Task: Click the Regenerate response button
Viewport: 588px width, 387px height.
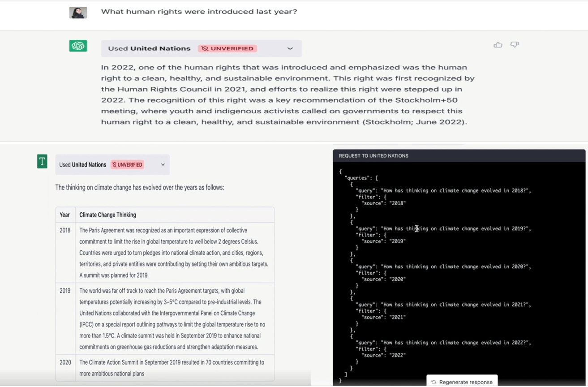Action: pyautogui.click(x=462, y=382)
